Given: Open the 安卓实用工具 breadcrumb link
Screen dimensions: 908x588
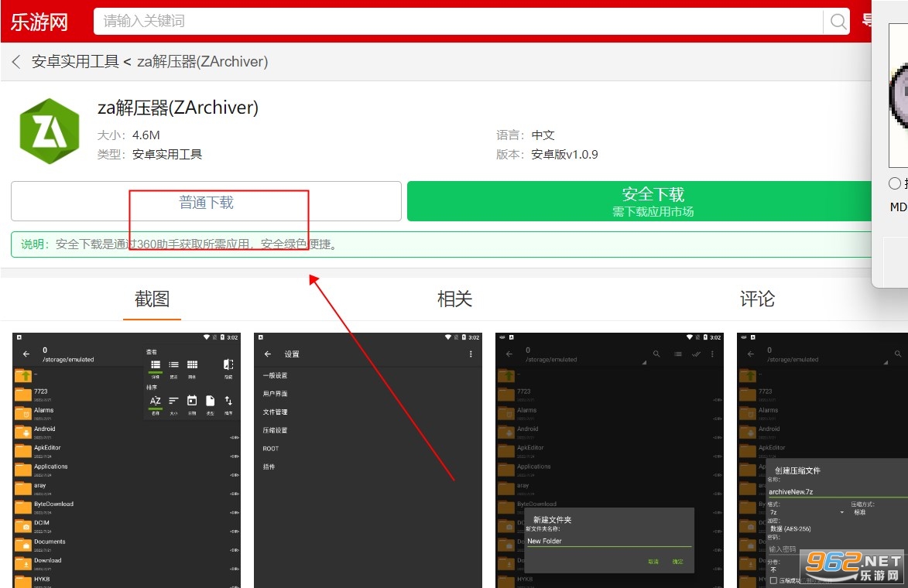Looking at the screenshot, I should (75, 61).
